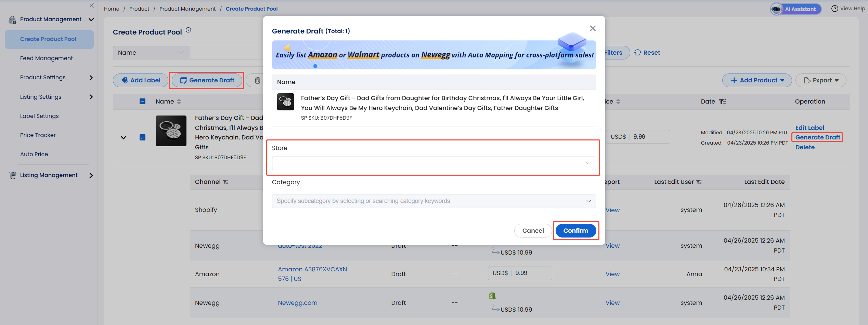The image size is (868, 325).
Task: Open Price Tracker
Action: [x=38, y=135]
